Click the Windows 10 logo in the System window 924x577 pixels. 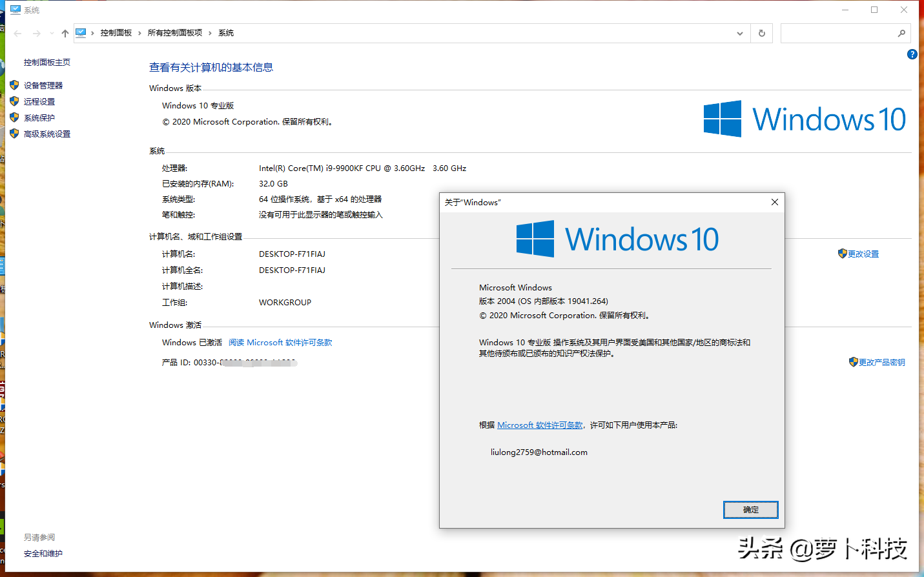tap(805, 119)
